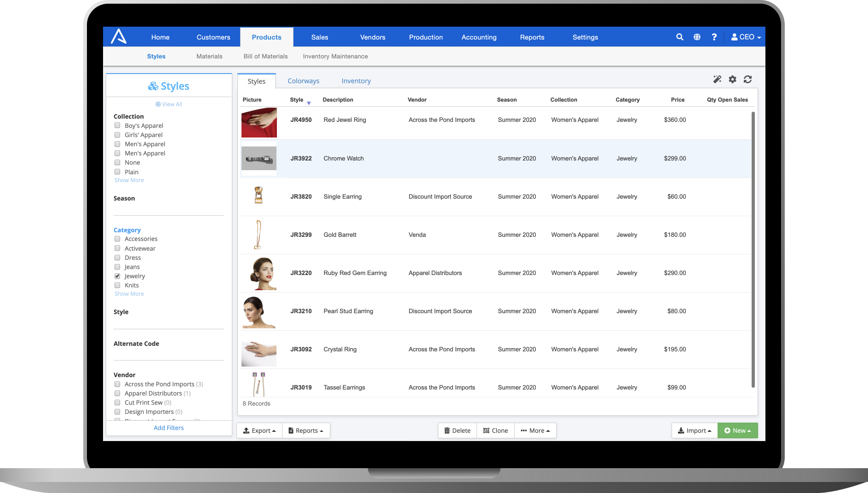Check the Accessories category filter
The width and height of the screenshot is (868, 493).
point(117,239)
